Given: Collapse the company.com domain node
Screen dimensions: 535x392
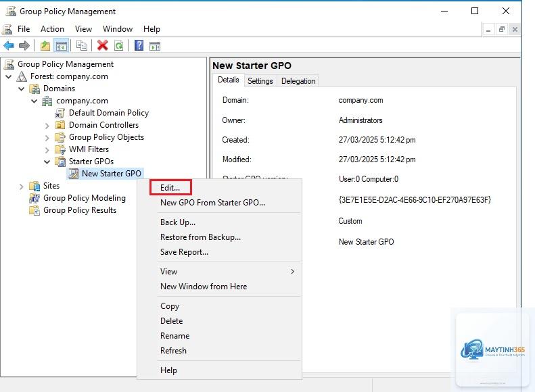Looking at the screenshot, I should [34, 101].
